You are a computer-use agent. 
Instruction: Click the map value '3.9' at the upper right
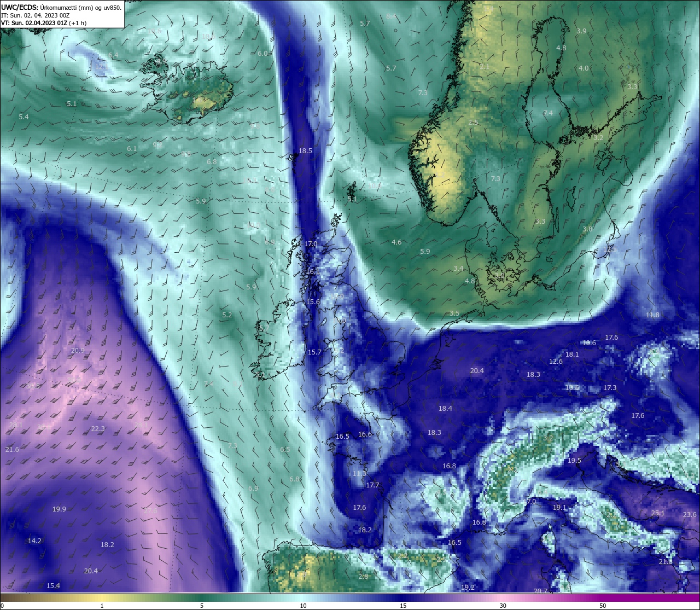(581, 31)
